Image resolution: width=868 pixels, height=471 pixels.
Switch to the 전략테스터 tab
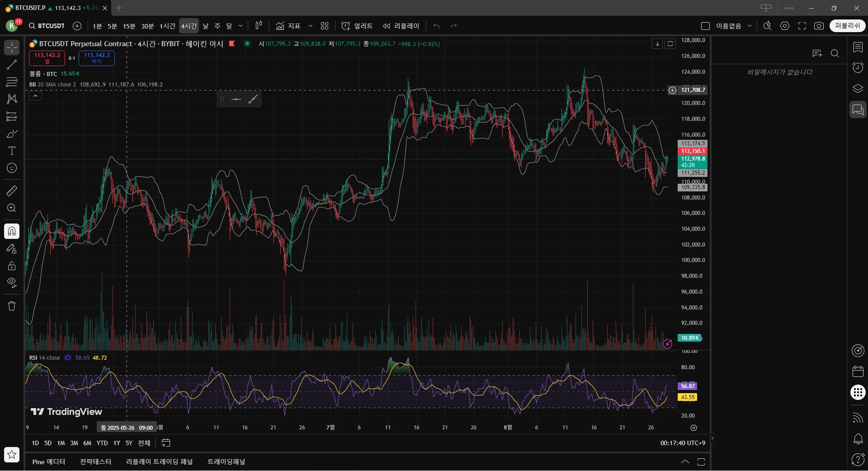point(95,461)
